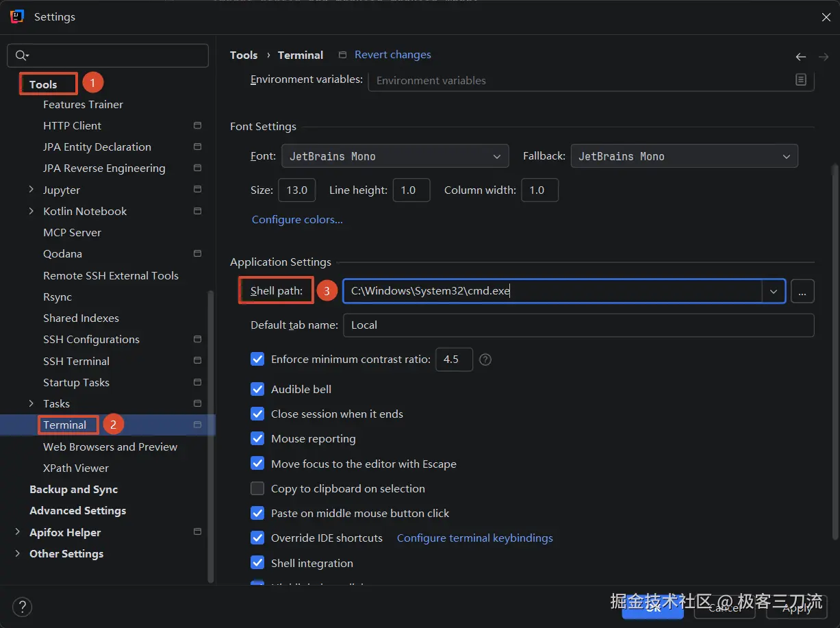Click the Column width field
Image resolution: width=840 pixels, height=628 pixels.
click(539, 190)
